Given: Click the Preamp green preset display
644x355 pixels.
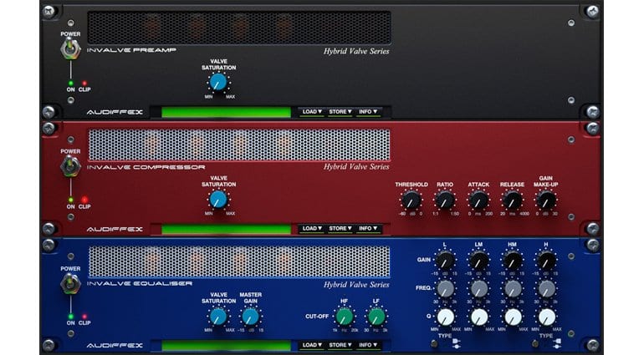Looking at the screenshot, I should 227,112.
